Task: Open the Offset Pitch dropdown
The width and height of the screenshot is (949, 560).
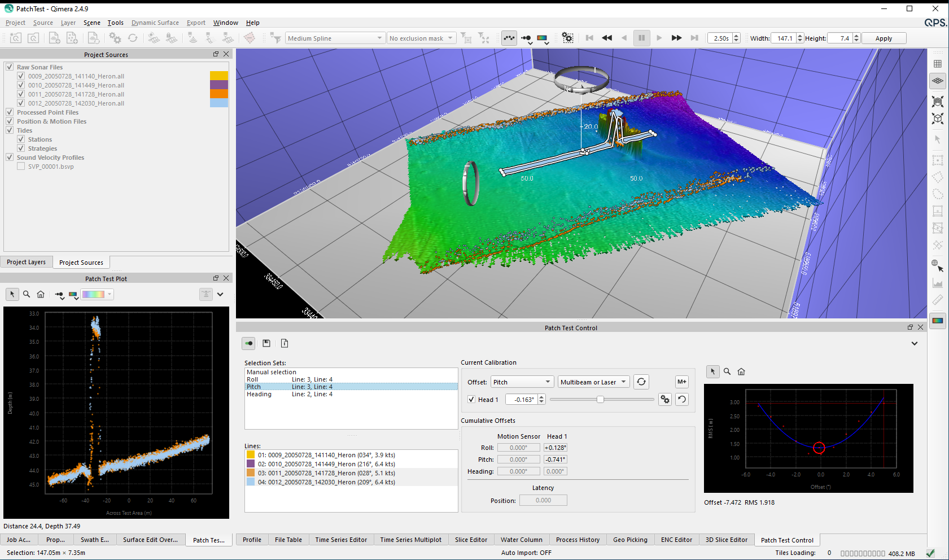Action: pos(522,382)
